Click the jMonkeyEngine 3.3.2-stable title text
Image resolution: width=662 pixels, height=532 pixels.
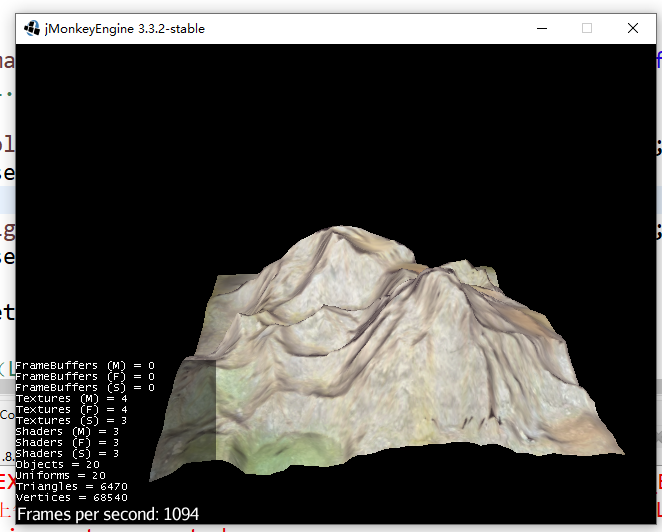(125, 29)
